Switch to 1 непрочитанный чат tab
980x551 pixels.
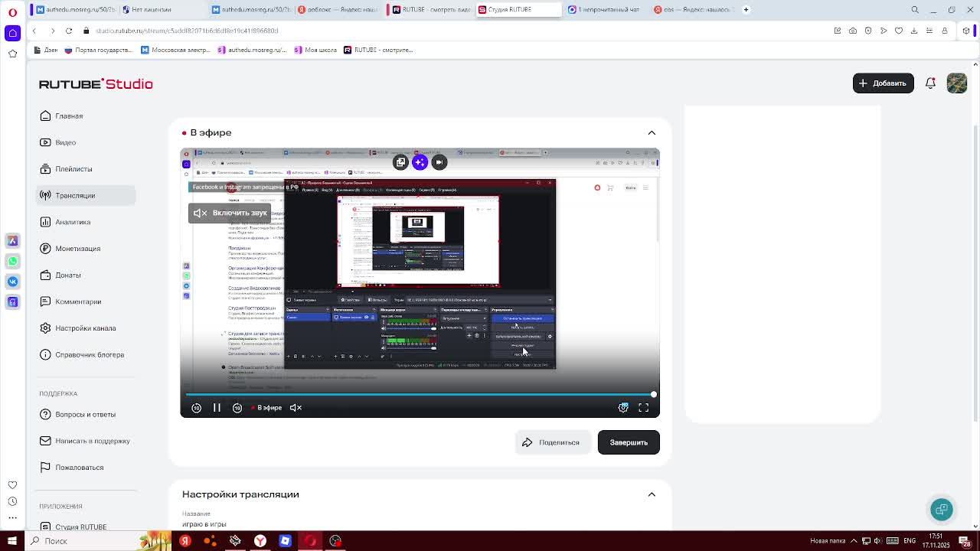604,9
